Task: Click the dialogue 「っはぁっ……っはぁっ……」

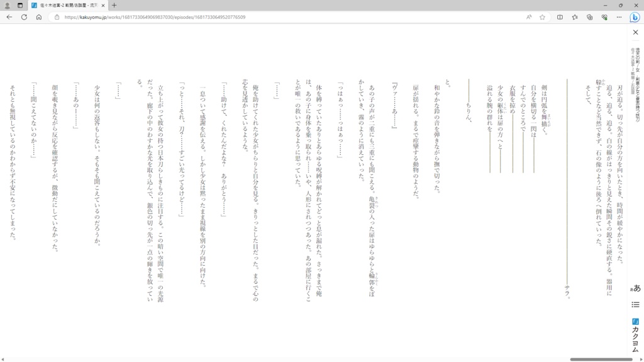Action: tap(340, 120)
